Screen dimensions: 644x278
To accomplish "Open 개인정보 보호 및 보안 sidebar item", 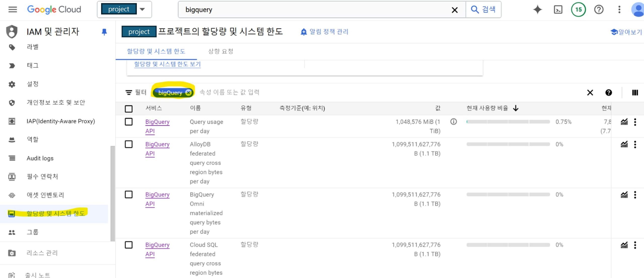I will (56, 103).
